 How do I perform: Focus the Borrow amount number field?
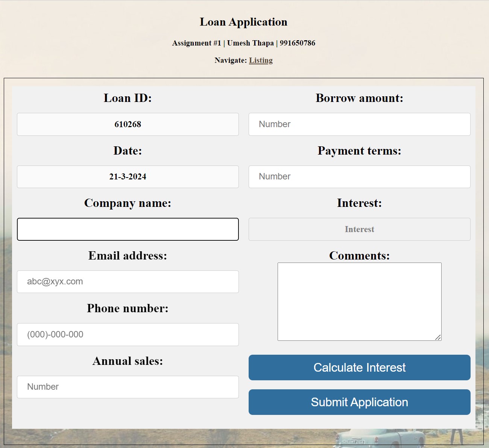(359, 124)
